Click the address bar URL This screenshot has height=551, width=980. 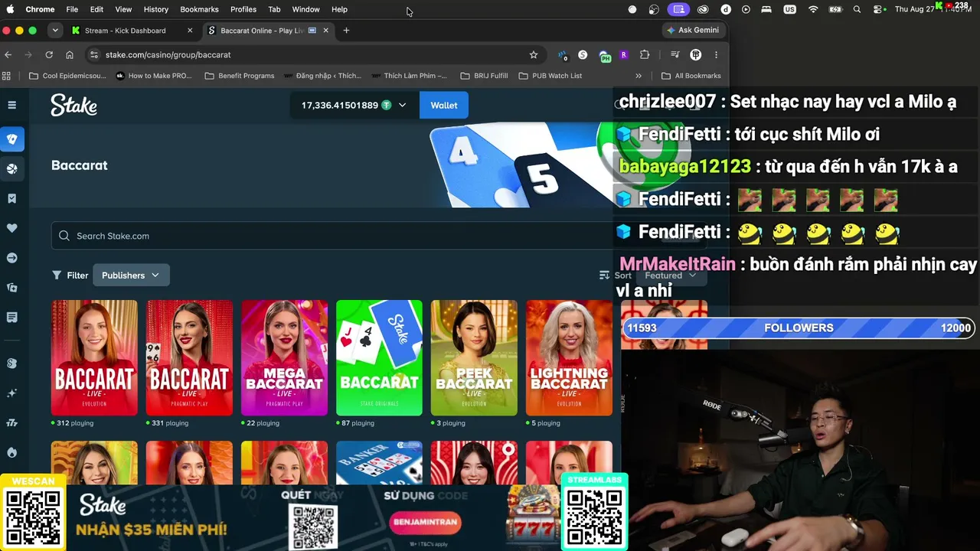pyautogui.click(x=168, y=55)
